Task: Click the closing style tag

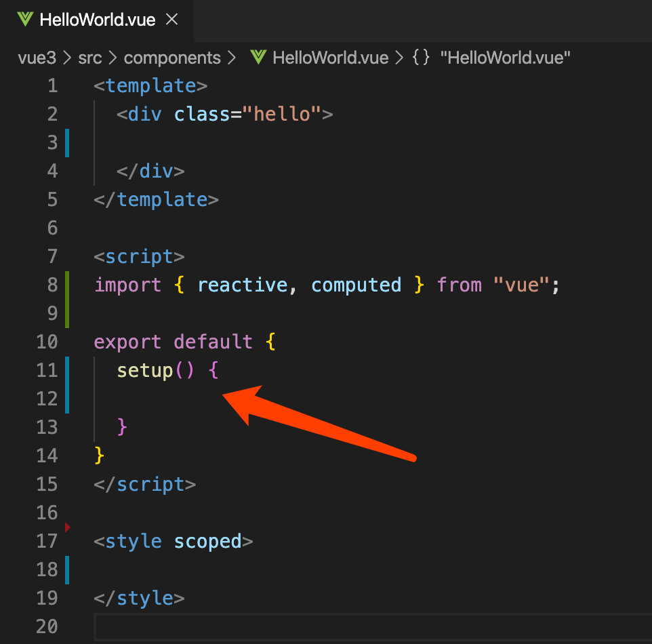Action: [140, 599]
